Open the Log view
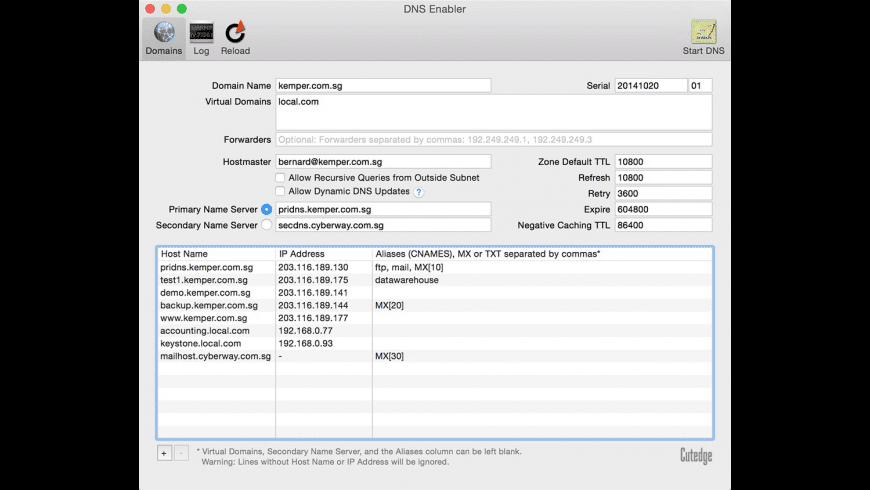Screen dimensions: 870x490 click(201, 39)
